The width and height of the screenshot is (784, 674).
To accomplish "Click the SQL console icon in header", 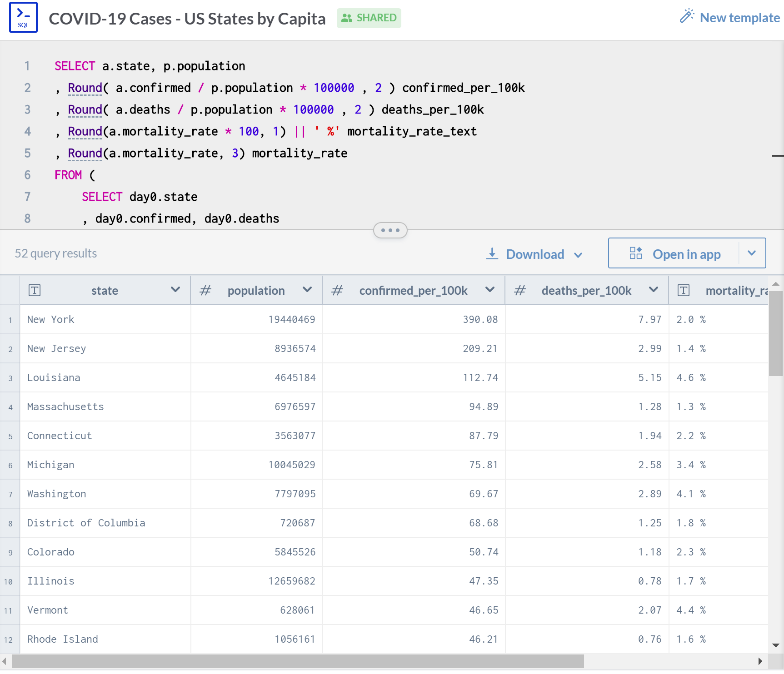I will click(x=23, y=18).
